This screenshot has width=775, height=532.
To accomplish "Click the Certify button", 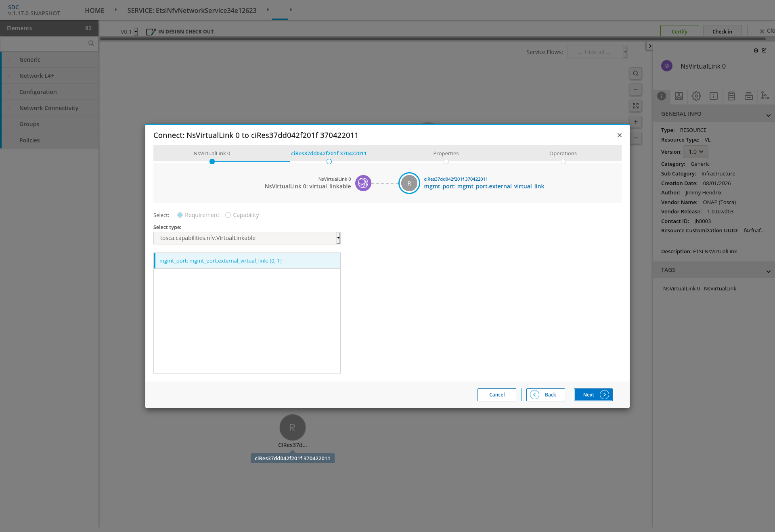I will coord(680,31).
